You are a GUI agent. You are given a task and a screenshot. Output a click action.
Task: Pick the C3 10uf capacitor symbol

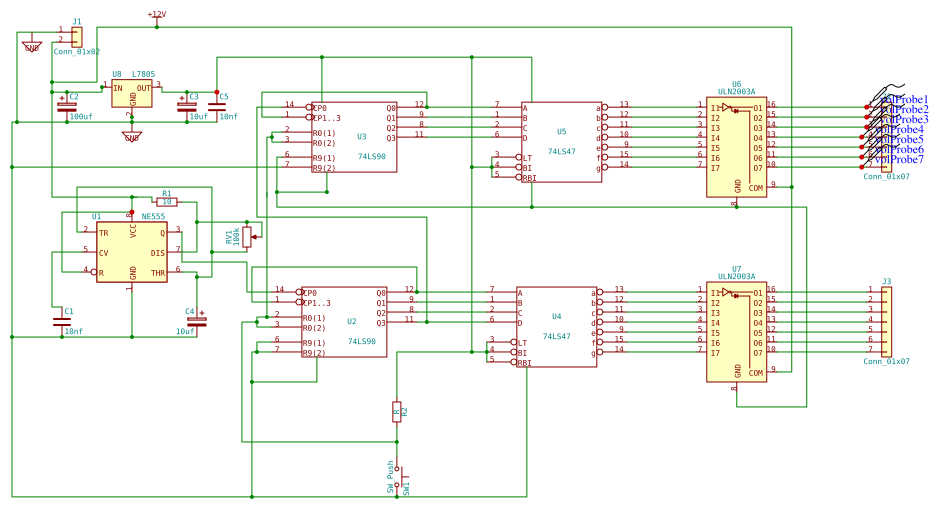point(187,106)
